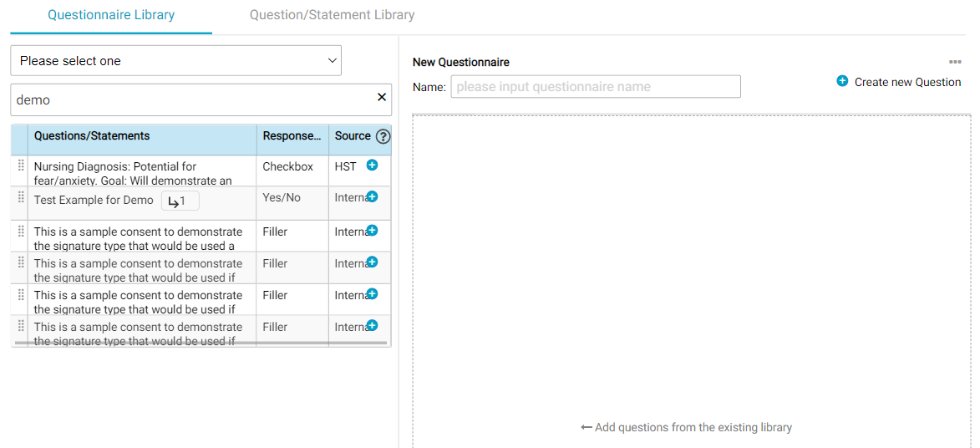Image resolution: width=980 pixels, height=448 pixels.
Task: Add the Nursing Diagnosis question via plus icon
Action: (x=372, y=165)
